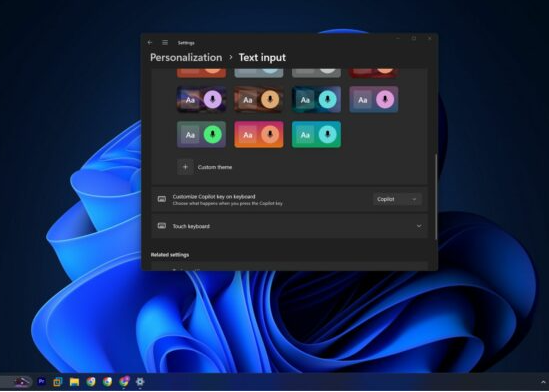
Task: Click 'Customize Copilot key on keyboard' text
Action: [x=214, y=196]
